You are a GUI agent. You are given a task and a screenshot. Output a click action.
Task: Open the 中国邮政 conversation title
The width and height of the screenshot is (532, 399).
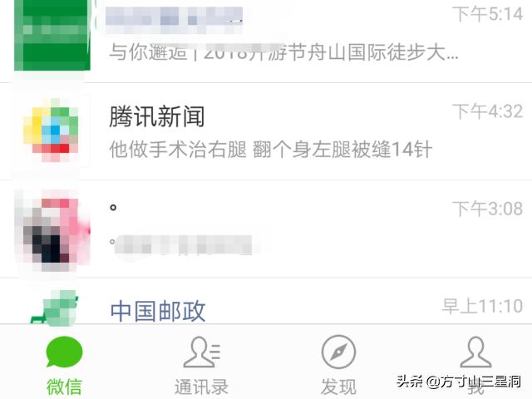[158, 311]
